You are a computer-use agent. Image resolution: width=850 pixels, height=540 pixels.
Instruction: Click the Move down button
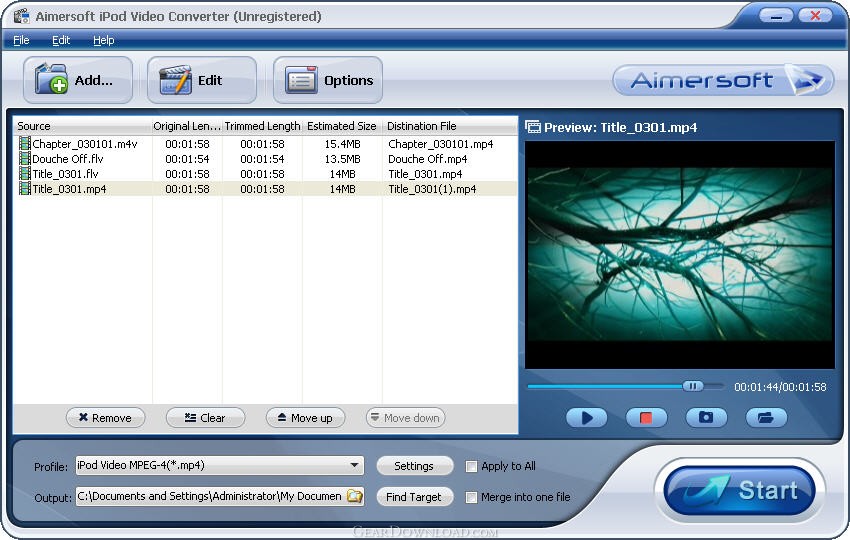click(405, 418)
